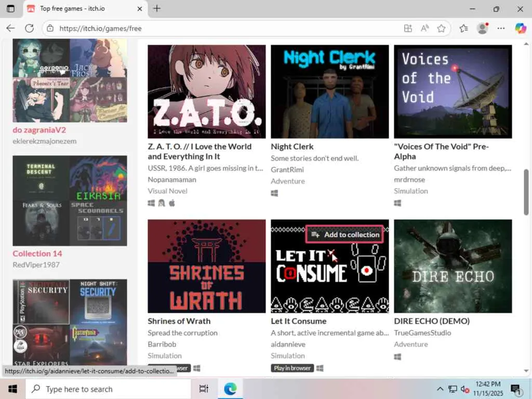Click Simulation genre under Voices Of The Void

[x=411, y=191]
